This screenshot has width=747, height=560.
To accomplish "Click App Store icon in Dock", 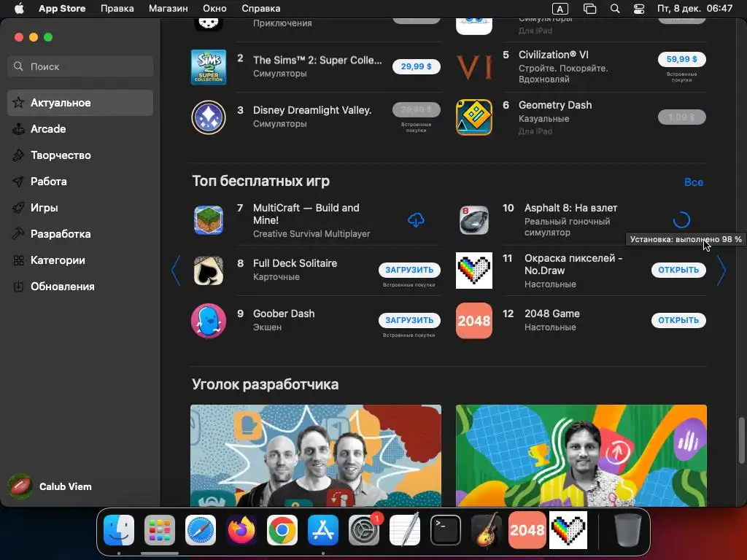I will coord(323,529).
